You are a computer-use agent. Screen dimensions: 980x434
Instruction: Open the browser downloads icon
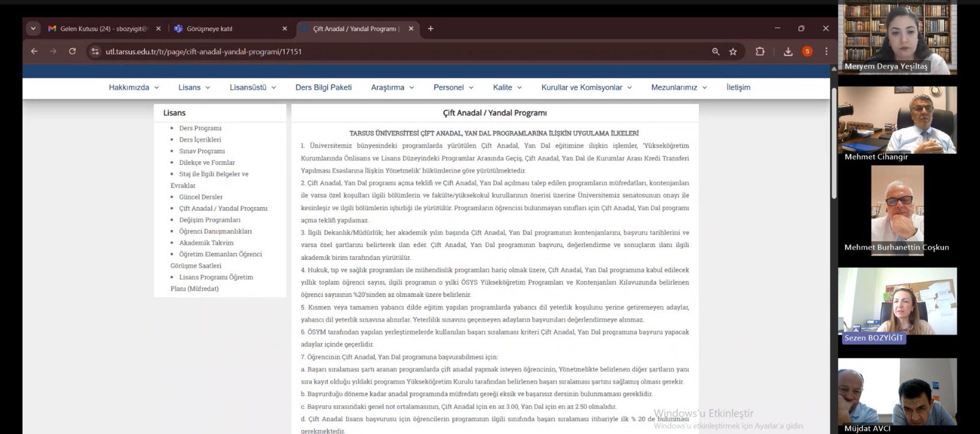[788, 51]
